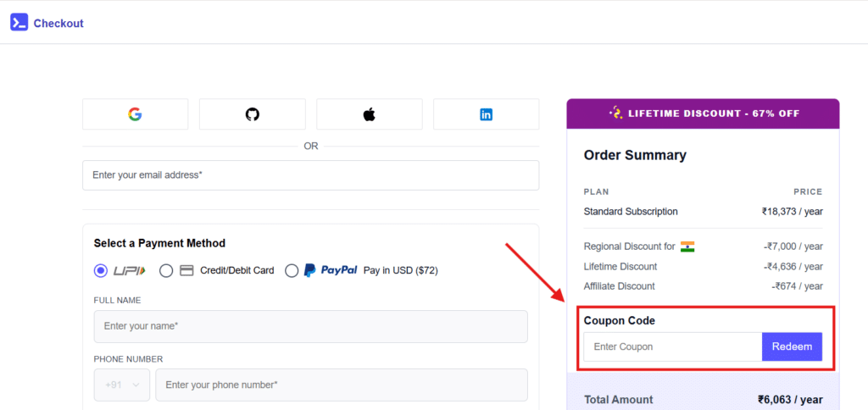Select the PayPal radio button

(x=292, y=270)
